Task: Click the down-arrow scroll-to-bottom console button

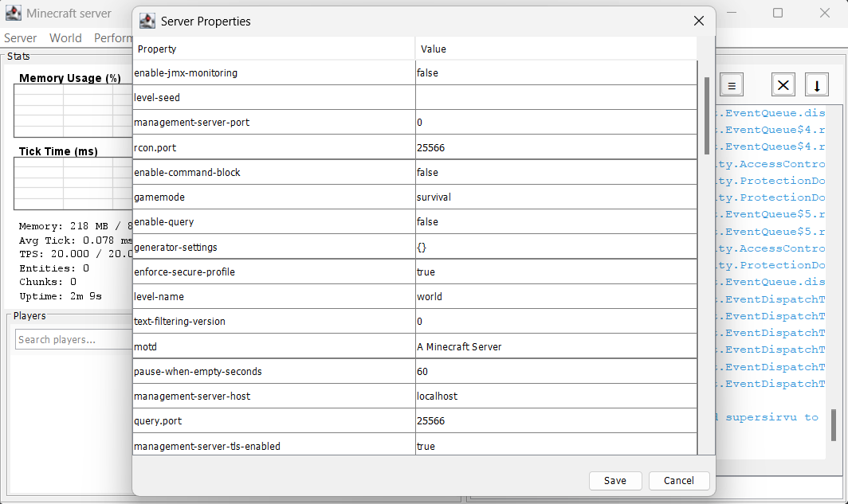Action: click(x=817, y=85)
